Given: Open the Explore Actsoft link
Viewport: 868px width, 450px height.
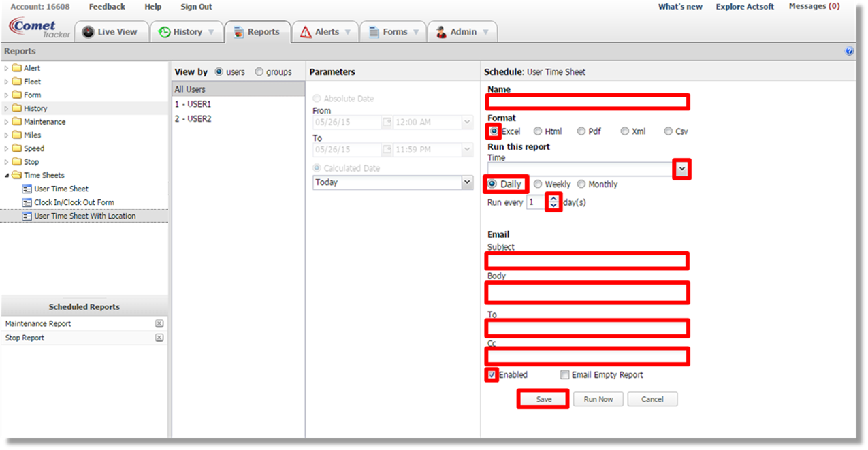Looking at the screenshot, I should click(x=745, y=7).
